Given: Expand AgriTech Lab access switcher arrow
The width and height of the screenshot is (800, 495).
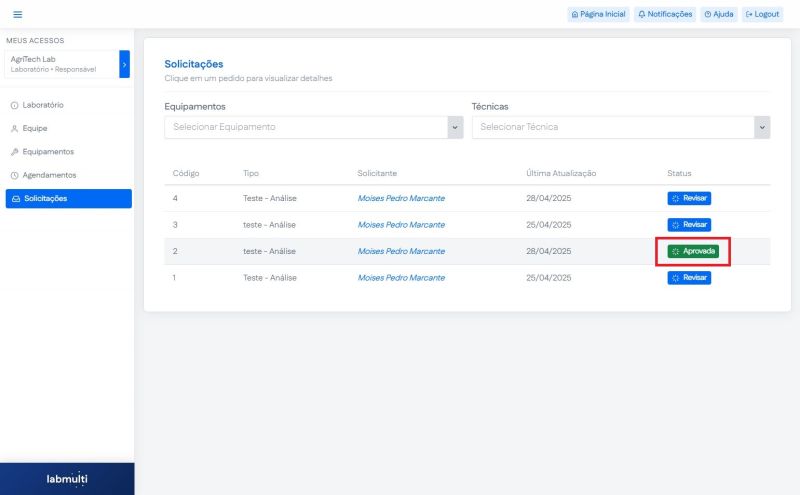Looking at the screenshot, I should pyautogui.click(x=124, y=63).
